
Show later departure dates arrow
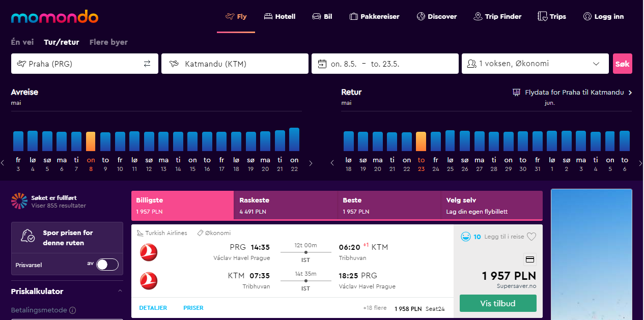pos(311,163)
